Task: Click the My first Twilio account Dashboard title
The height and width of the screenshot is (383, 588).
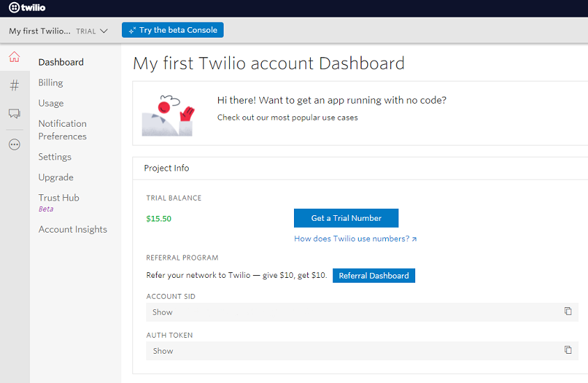Action: click(x=269, y=63)
